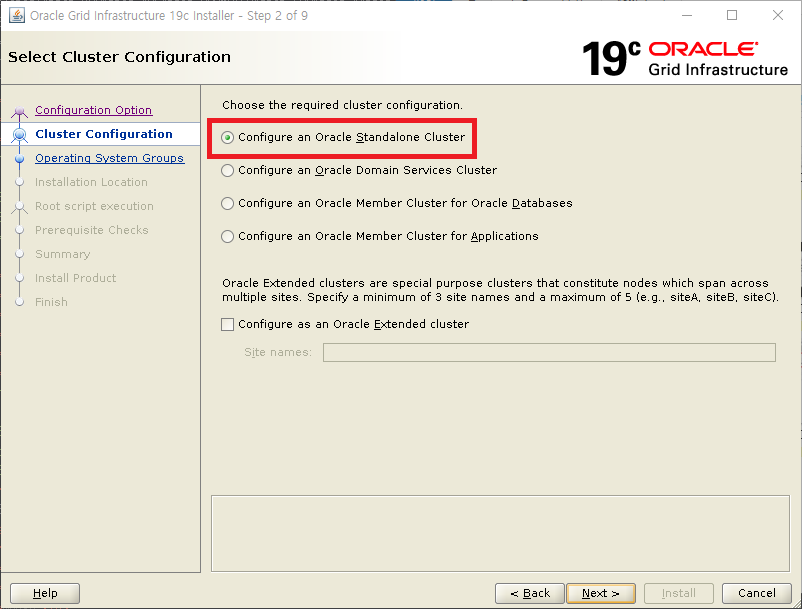Select Cluster Configuration step in sidebar
The height and width of the screenshot is (609, 802).
tap(104, 134)
